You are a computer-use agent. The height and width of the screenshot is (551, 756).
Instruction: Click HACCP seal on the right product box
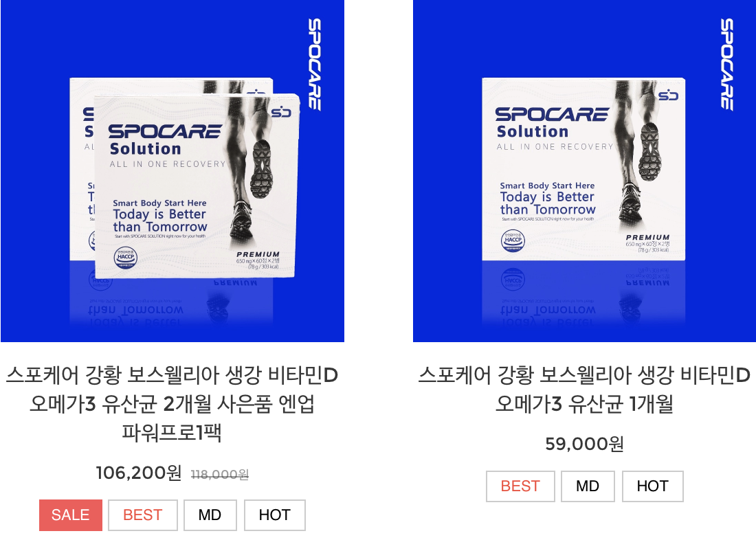point(513,240)
